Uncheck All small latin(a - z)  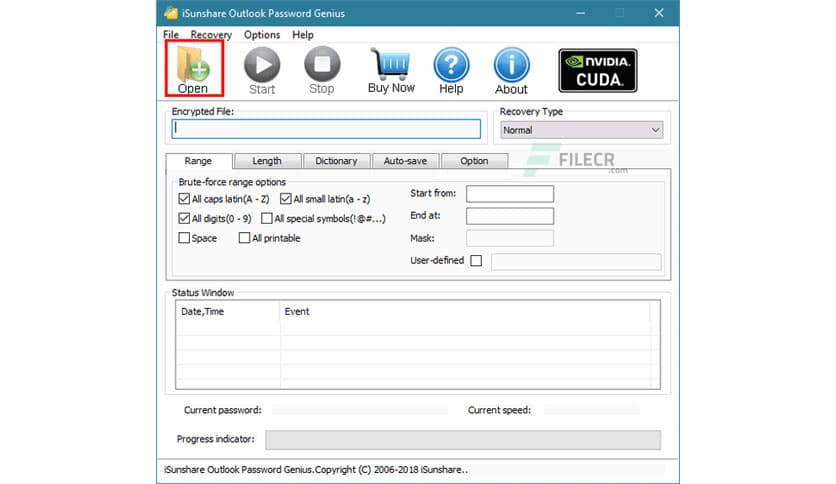(x=286, y=199)
